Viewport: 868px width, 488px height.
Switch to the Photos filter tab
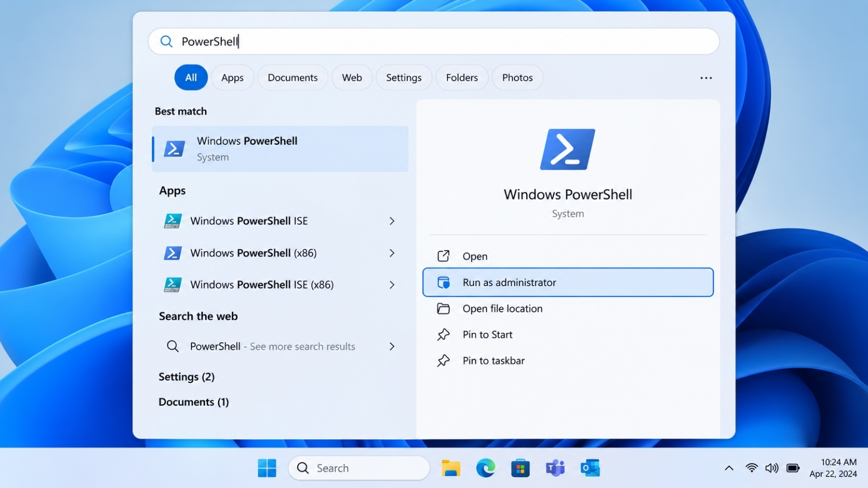click(x=517, y=78)
